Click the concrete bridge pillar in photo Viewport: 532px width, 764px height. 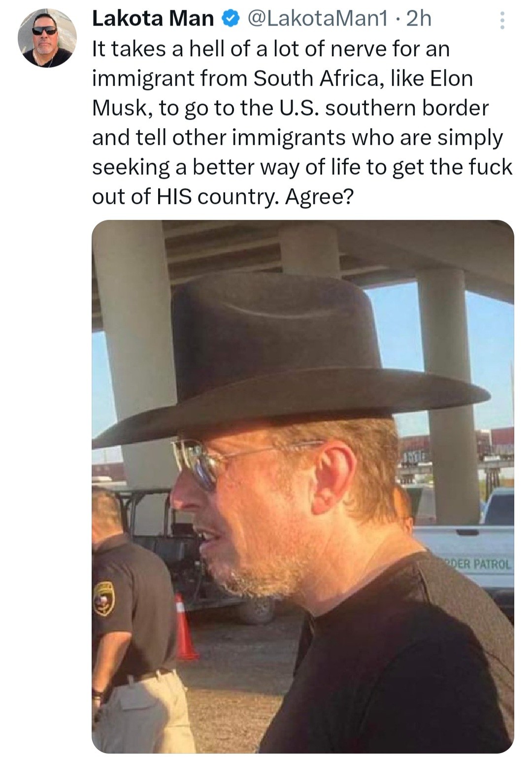click(x=134, y=345)
